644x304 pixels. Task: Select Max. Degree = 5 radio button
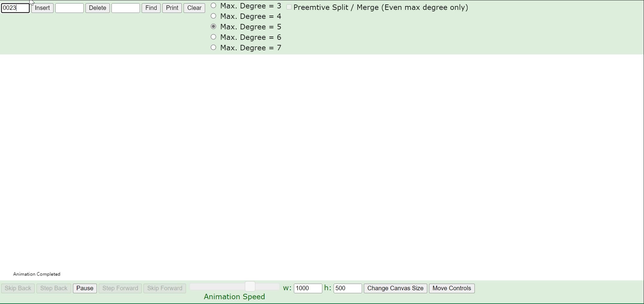[213, 27]
